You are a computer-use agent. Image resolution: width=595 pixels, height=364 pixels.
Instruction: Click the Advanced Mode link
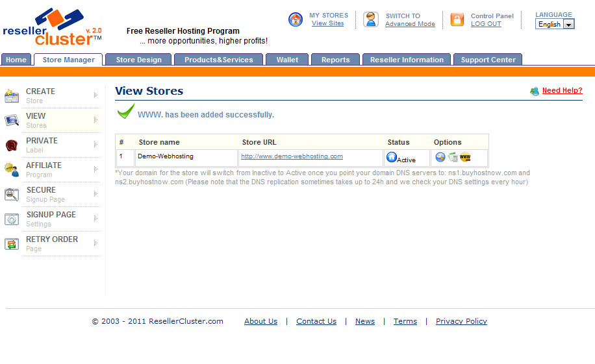(x=411, y=24)
